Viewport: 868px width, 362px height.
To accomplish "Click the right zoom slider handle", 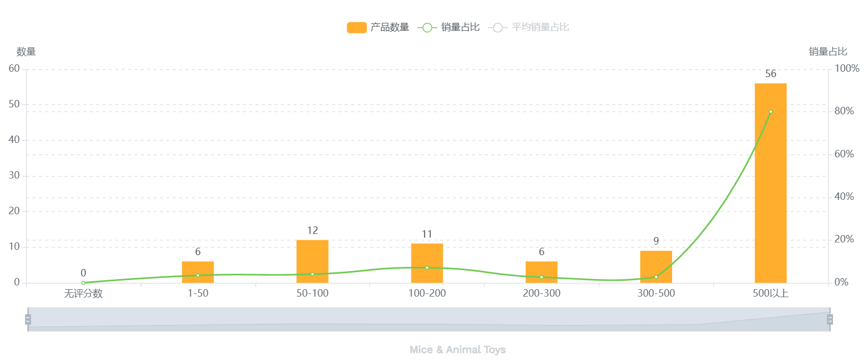I will (830, 319).
